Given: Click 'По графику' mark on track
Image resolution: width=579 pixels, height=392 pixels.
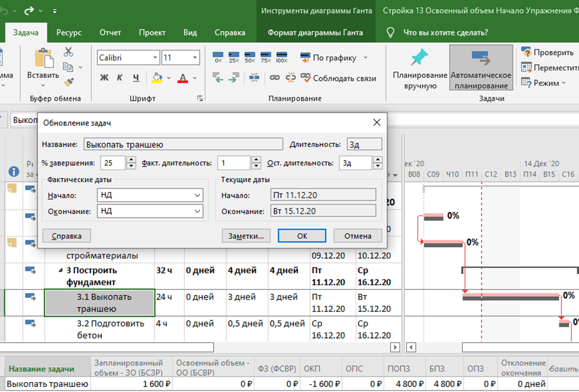Looking at the screenshot, I should point(328,58).
